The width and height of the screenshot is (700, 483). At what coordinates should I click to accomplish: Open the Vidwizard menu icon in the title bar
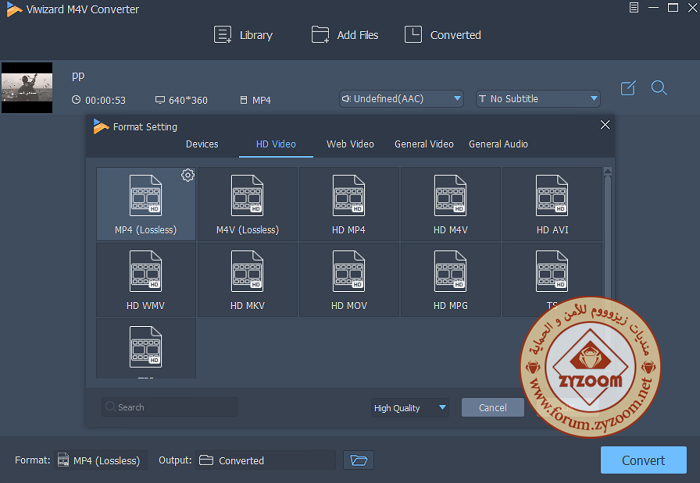pos(633,8)
